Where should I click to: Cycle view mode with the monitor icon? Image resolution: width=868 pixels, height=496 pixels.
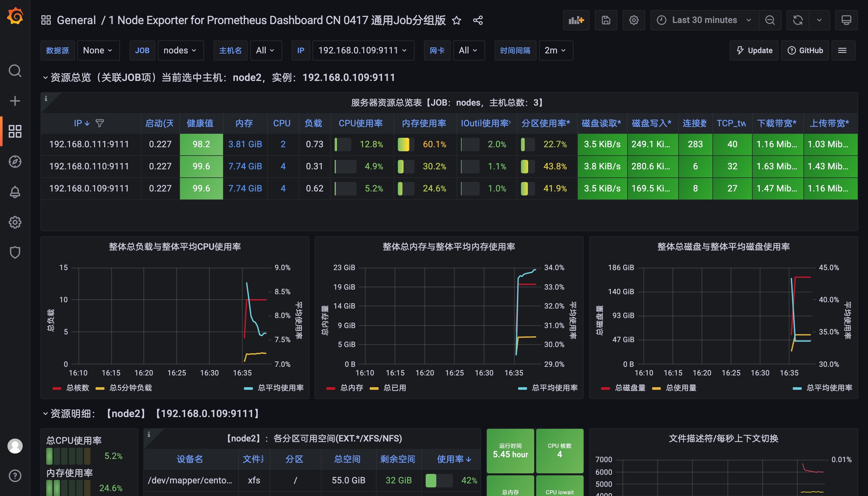coord(846,20)
